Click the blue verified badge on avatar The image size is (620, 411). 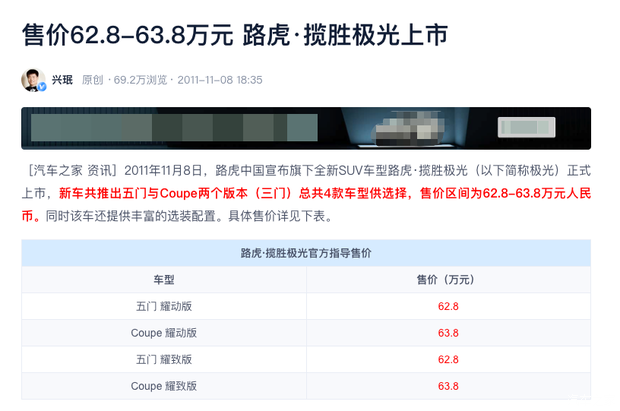click(42, 87)
